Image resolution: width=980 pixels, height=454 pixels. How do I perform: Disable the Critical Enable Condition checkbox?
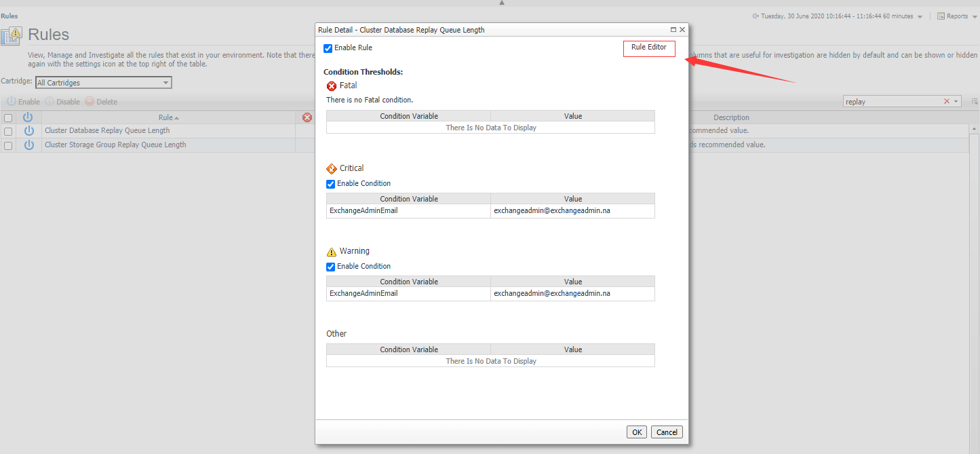pyautogui.click(x=330, y=184)
